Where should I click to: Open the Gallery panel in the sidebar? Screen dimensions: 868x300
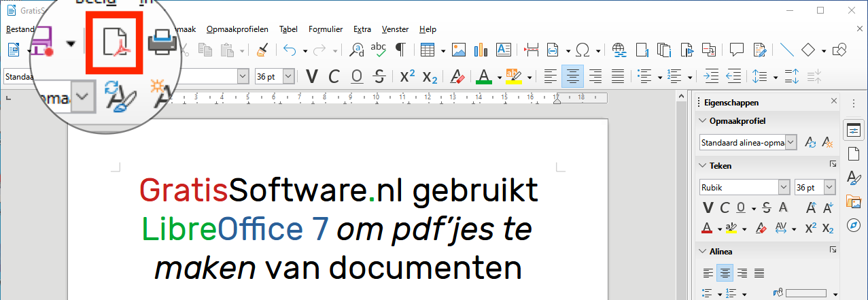pos(853,201)
